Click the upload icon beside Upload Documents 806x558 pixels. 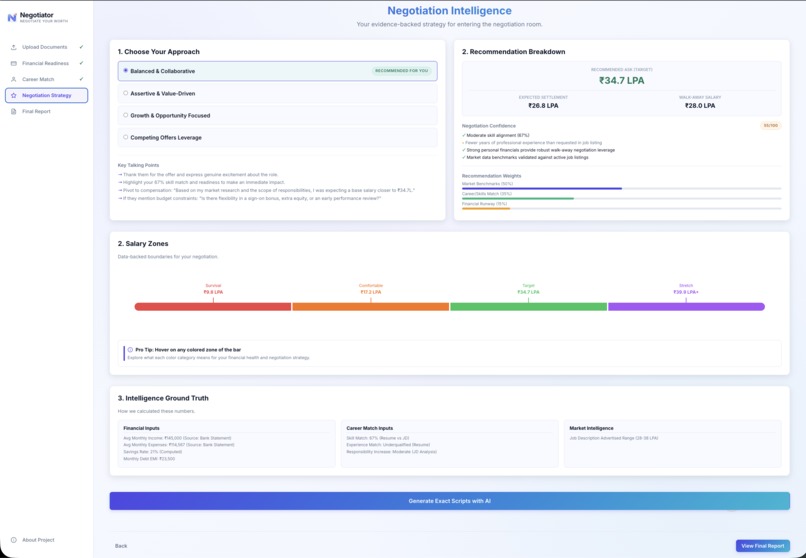point(14,47)
